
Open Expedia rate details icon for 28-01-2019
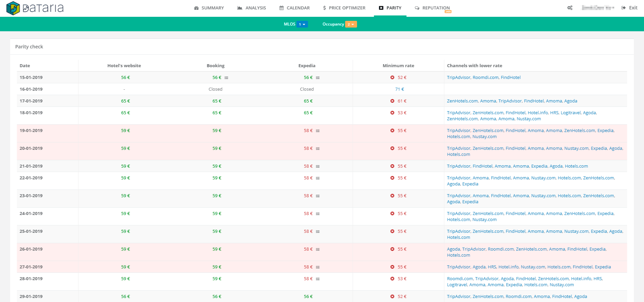(318, 279)
